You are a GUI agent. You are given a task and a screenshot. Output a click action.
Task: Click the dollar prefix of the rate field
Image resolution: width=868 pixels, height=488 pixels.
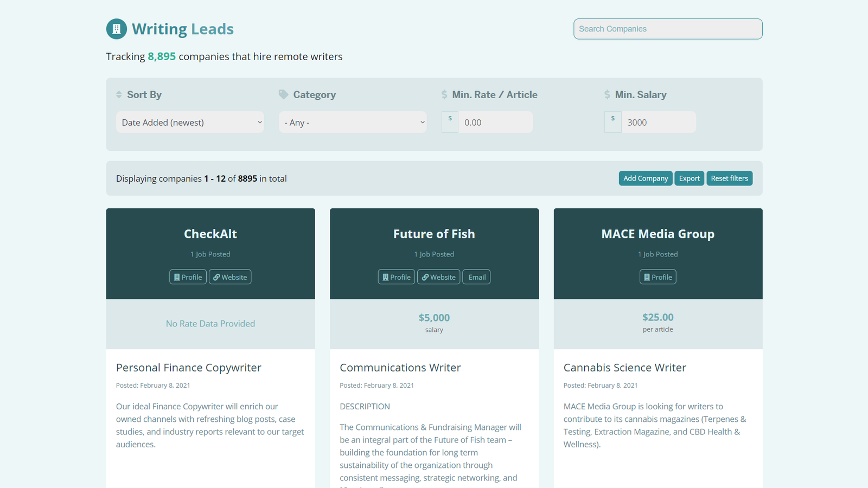(450, 122)
